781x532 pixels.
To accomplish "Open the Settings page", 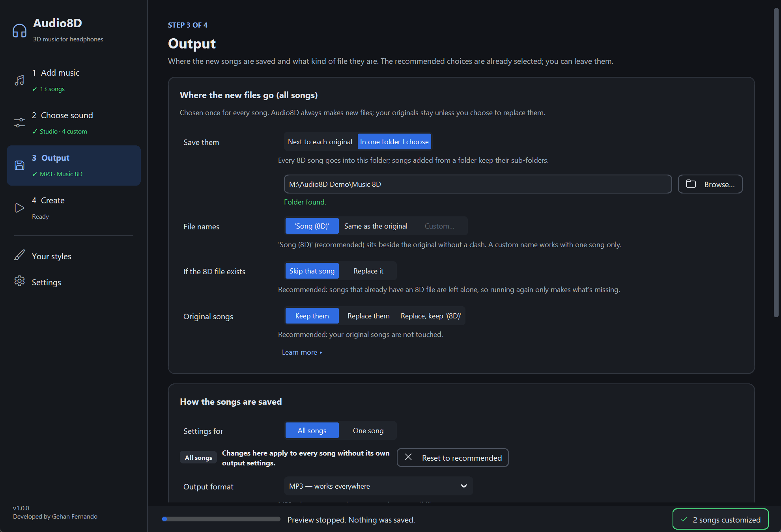I will (74, 282).
